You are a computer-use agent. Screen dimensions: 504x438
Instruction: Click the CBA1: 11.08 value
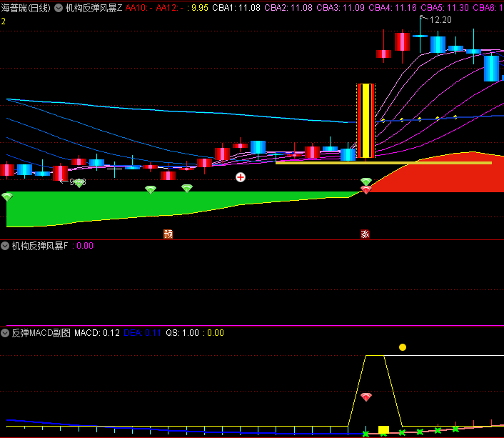point(236,8)
